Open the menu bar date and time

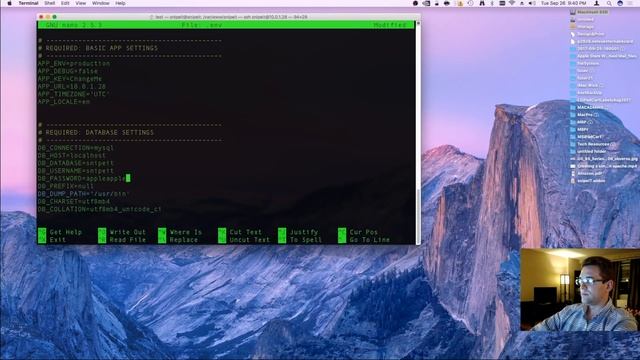click(563, 3)
